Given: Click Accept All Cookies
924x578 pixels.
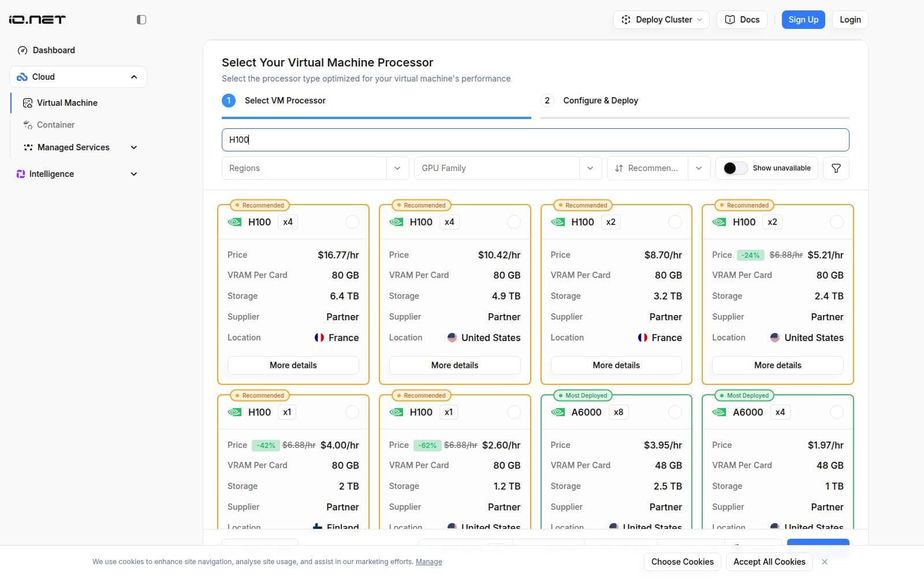Looking at the screenshot, I should point(769,562).
